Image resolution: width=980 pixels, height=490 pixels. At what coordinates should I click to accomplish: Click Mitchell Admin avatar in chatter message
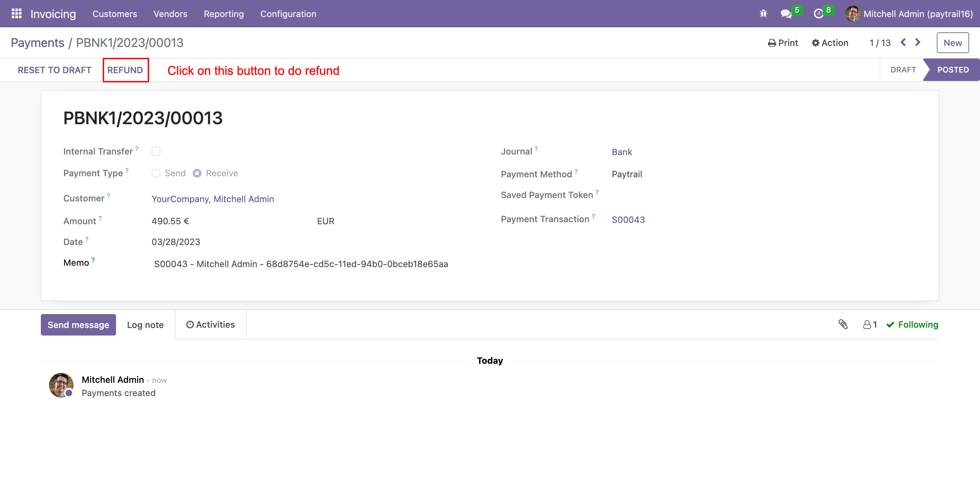tap(61, 385)
